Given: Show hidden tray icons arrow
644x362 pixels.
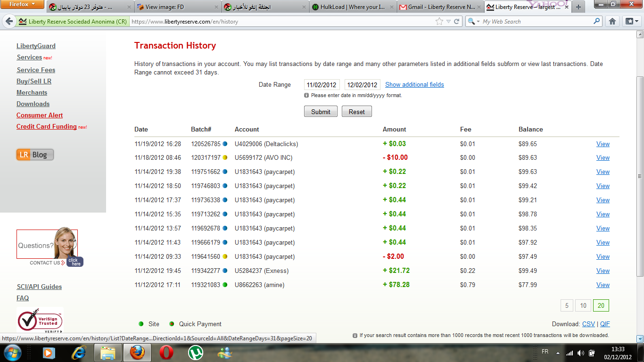Looking at the screenshot, I should click(x=558, y=353).
